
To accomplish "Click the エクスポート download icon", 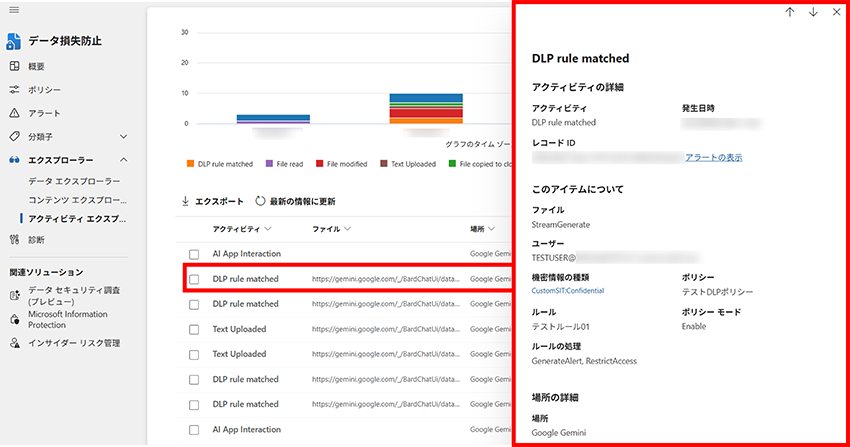I will tap(185, 201).
